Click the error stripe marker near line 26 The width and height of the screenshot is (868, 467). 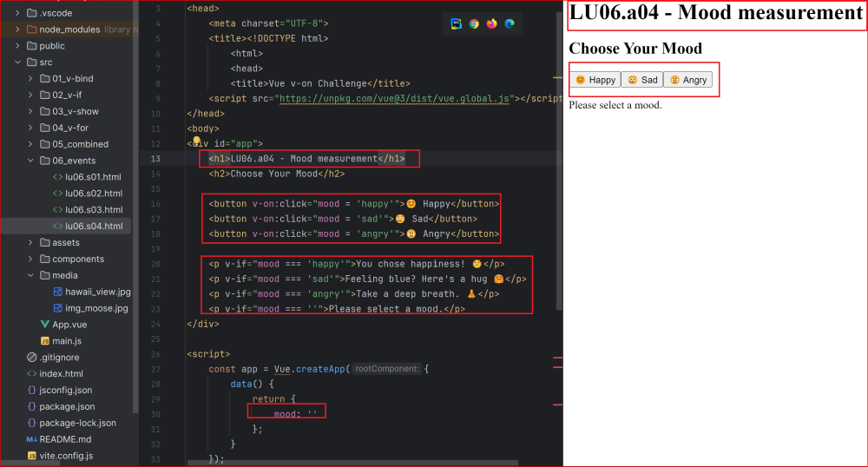click(x=557, y=358)
